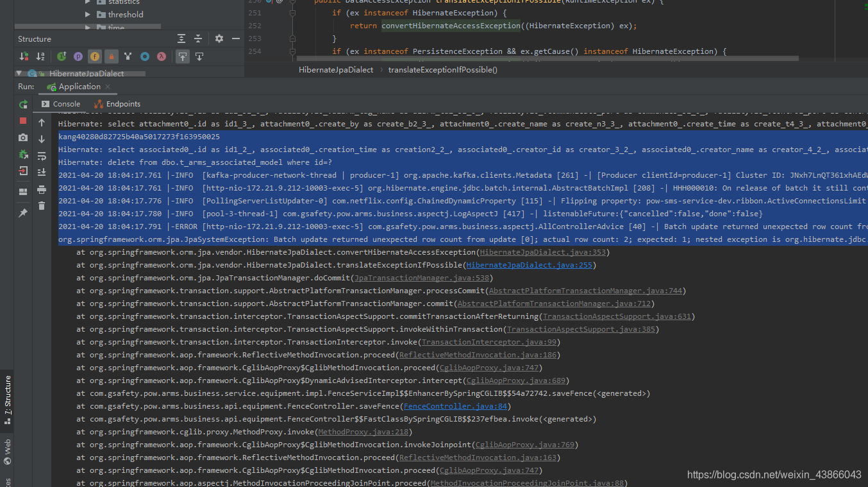Image resolution: width=868 pixels, height=487 pixels.
Task: Open TransactionInterceptor.java:99 link
Action: (x=489, y=342)
